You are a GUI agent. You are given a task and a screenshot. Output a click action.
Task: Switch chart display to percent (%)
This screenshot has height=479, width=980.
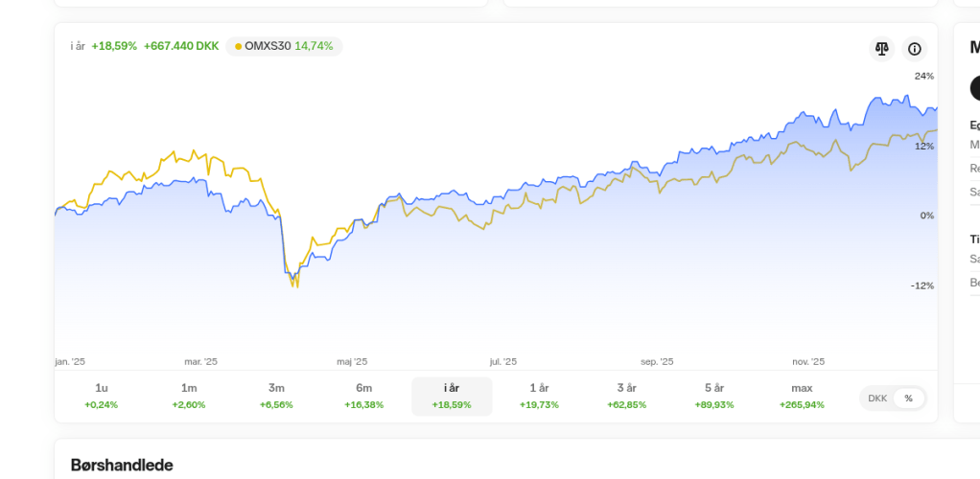(x=908, y=399)
